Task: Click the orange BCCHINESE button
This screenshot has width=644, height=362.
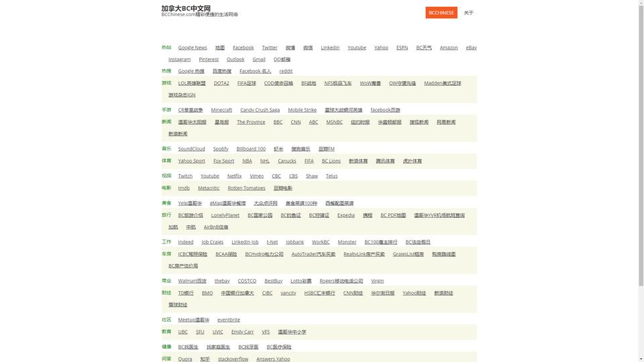Action: click(441, 13)
